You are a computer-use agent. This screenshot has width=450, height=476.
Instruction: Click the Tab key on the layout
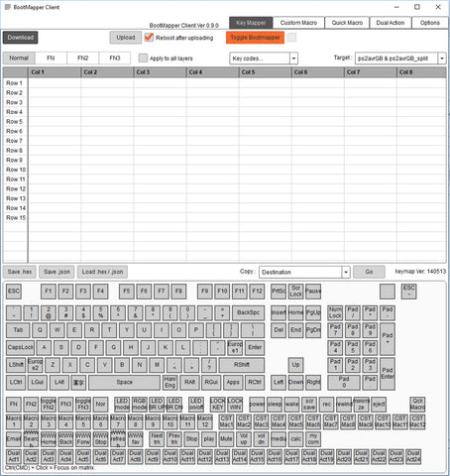tap(18, 330)
